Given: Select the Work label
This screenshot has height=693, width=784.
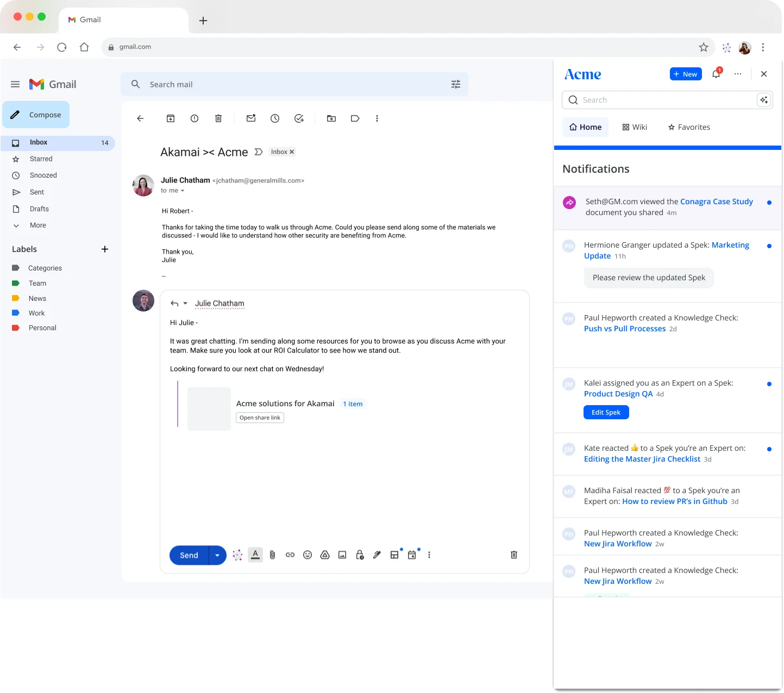Looking at the screenshot, I should 36,313.
